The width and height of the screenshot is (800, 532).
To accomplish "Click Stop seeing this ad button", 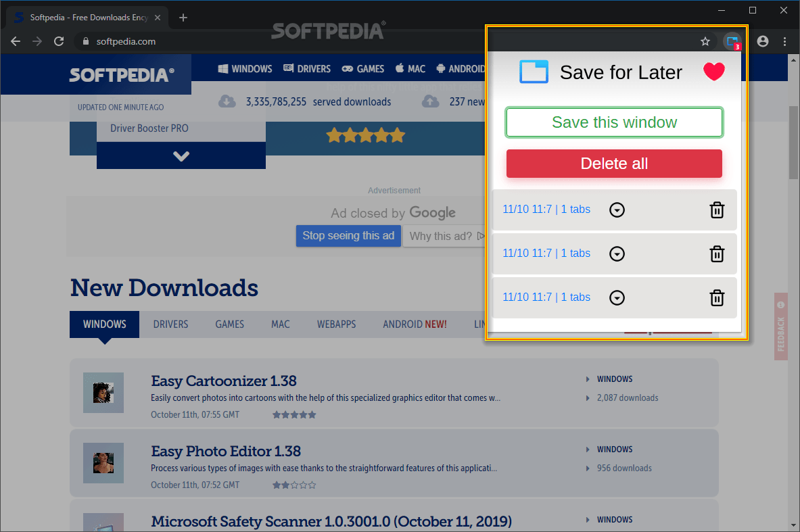I will point(348,236).
